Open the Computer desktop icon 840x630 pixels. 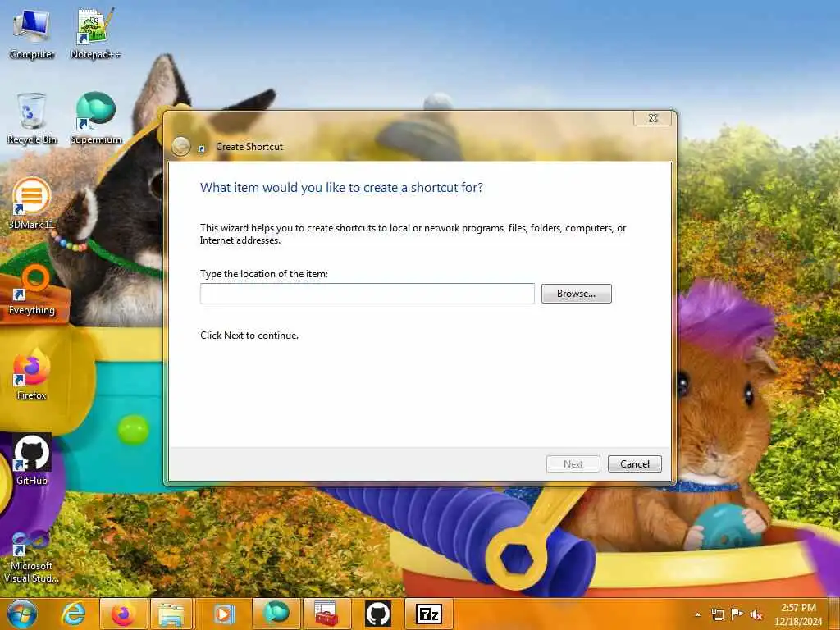click(32, 34)
